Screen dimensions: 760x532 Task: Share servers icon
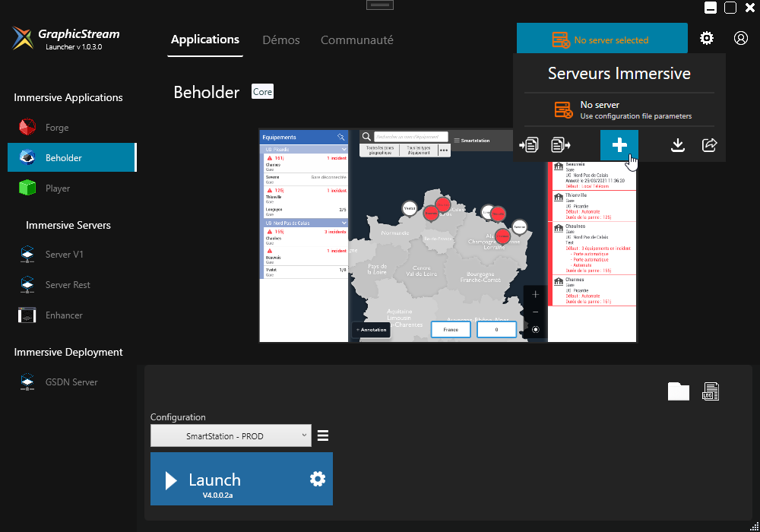click(710, 145)
